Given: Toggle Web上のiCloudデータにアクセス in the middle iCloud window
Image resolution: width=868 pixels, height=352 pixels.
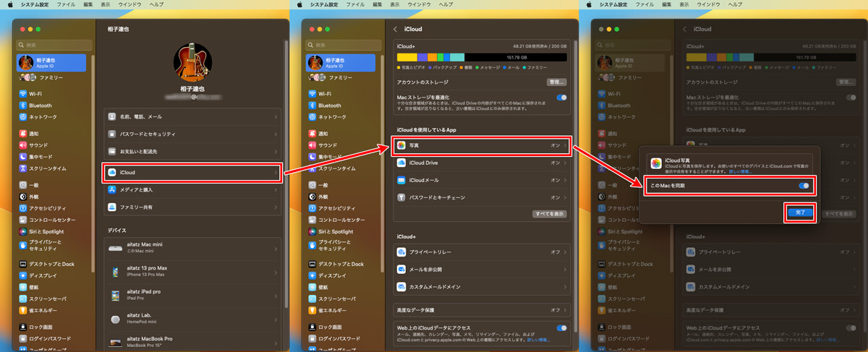Looking at the screenshot, I should [x=561, y=327].
